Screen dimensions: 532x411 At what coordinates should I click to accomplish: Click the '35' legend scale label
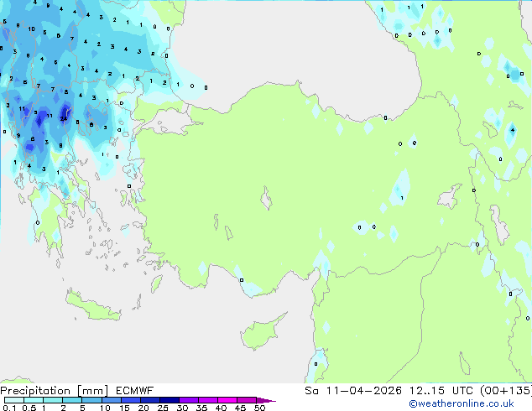[201, 408]
